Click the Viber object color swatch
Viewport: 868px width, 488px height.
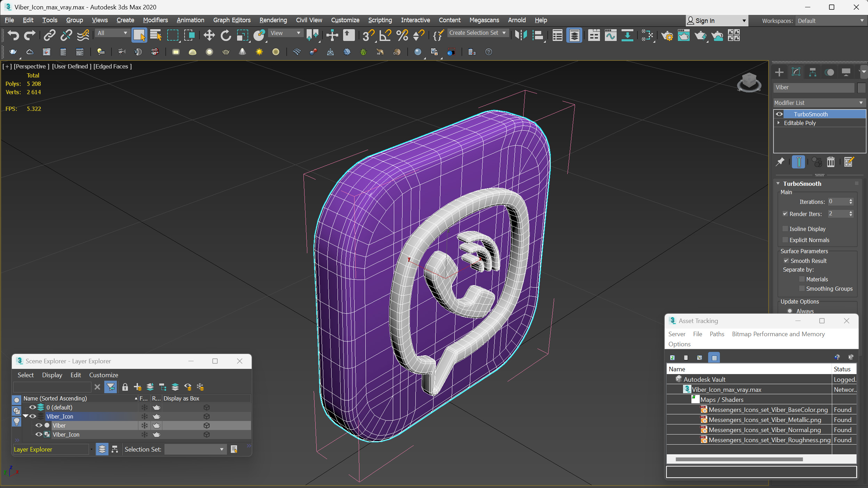pos(861,88)
